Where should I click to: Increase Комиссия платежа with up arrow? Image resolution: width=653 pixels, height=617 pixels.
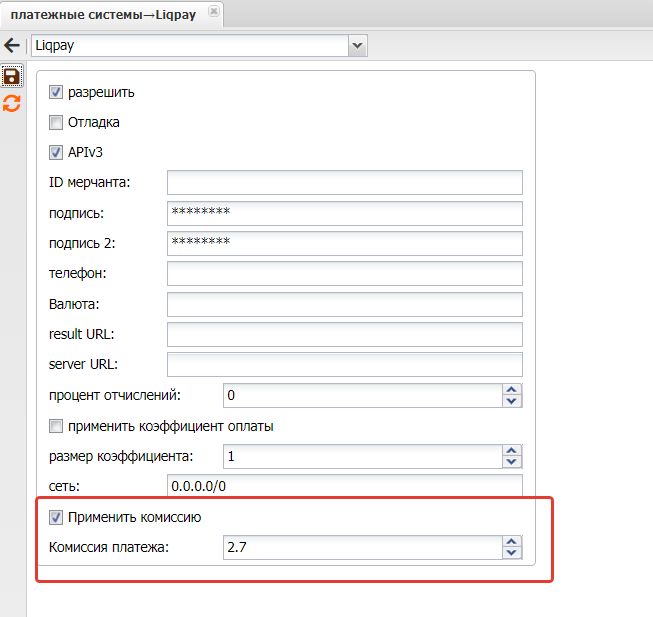tap(512, 542)
